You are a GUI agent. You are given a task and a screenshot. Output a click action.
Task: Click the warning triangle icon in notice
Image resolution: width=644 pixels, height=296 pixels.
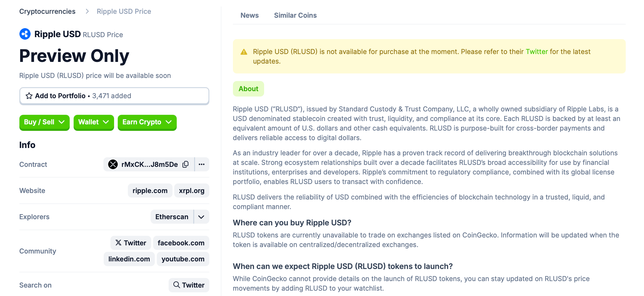click(x=244, y=52)
